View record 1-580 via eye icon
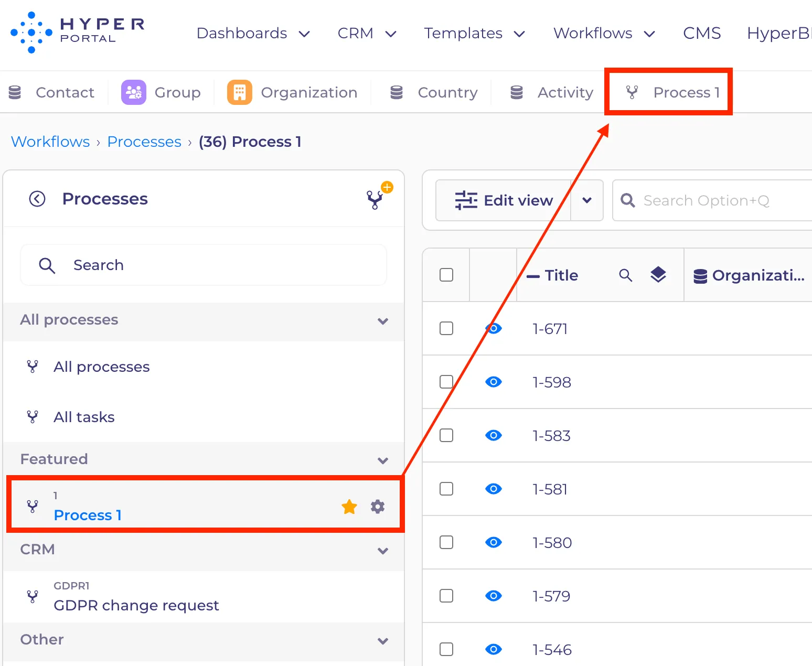Viewport: 812px width, 666px height. 494,542
